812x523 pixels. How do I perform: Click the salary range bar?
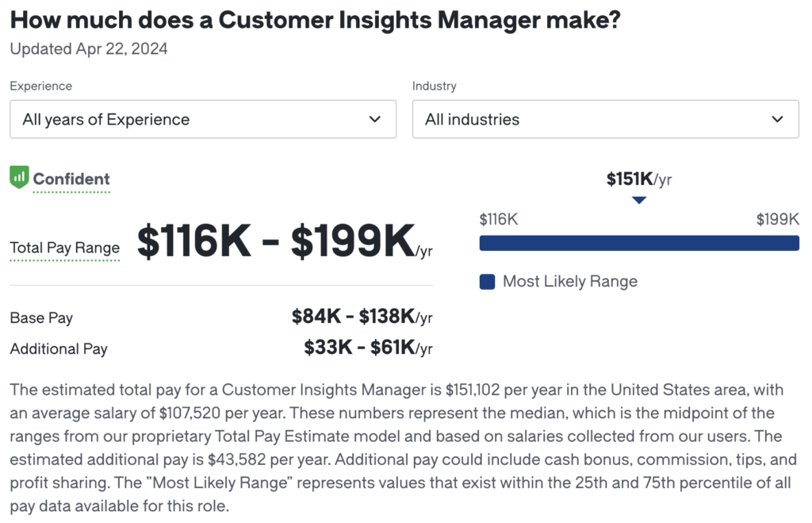click(x=639, y=242)
